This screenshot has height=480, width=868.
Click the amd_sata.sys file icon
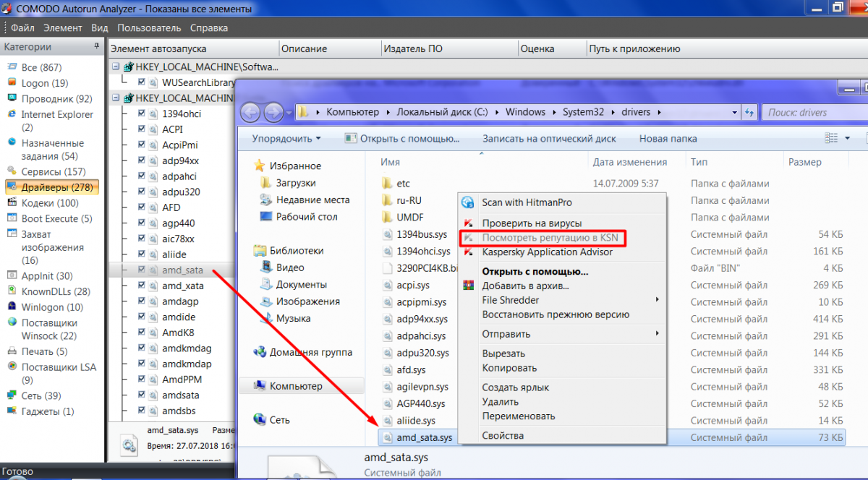387,437
